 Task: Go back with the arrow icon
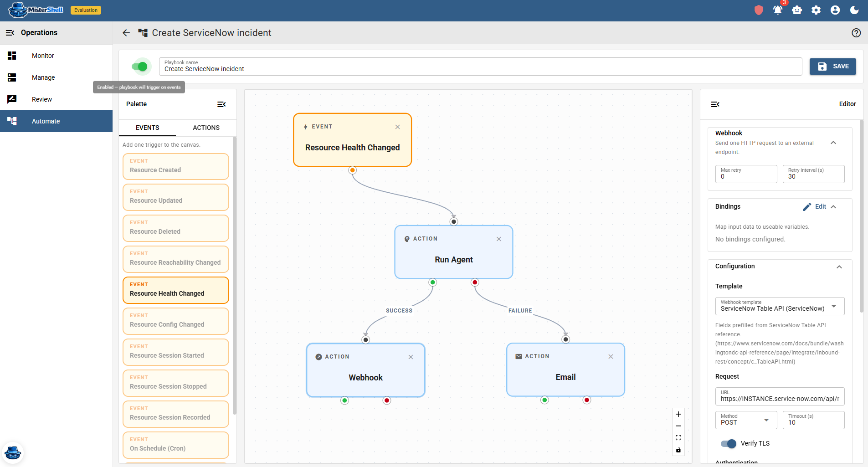pyautogui.click(x=126, y=33)
